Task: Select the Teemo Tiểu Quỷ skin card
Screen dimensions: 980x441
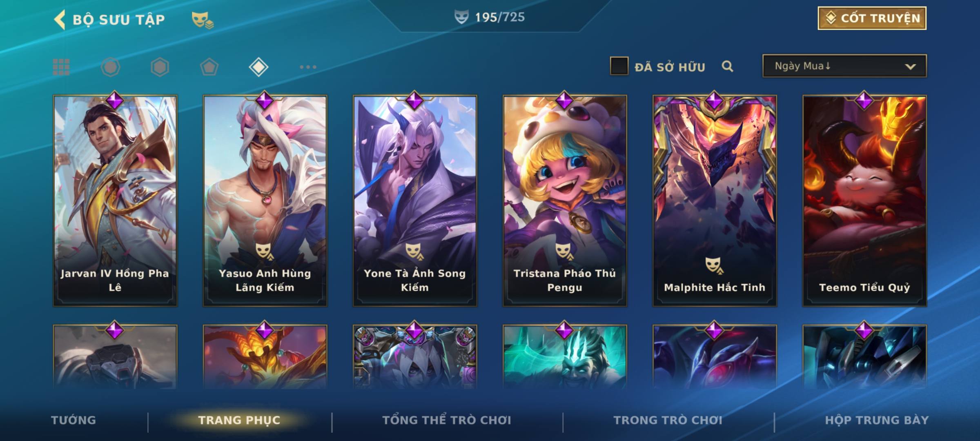Action: [x=864, y=201]
